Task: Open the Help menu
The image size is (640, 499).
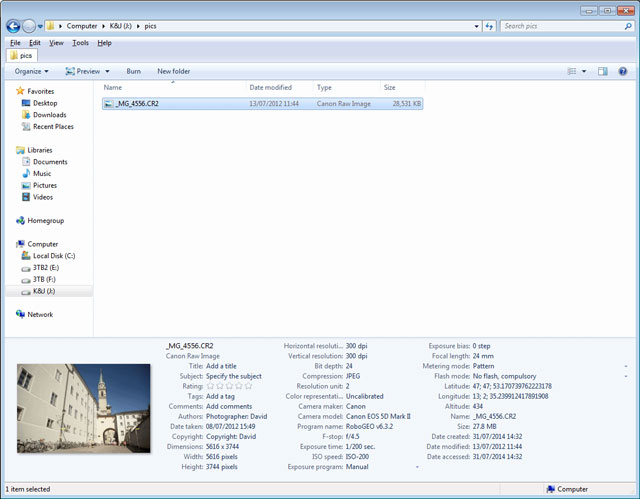Action: click(x=104, y=43)
